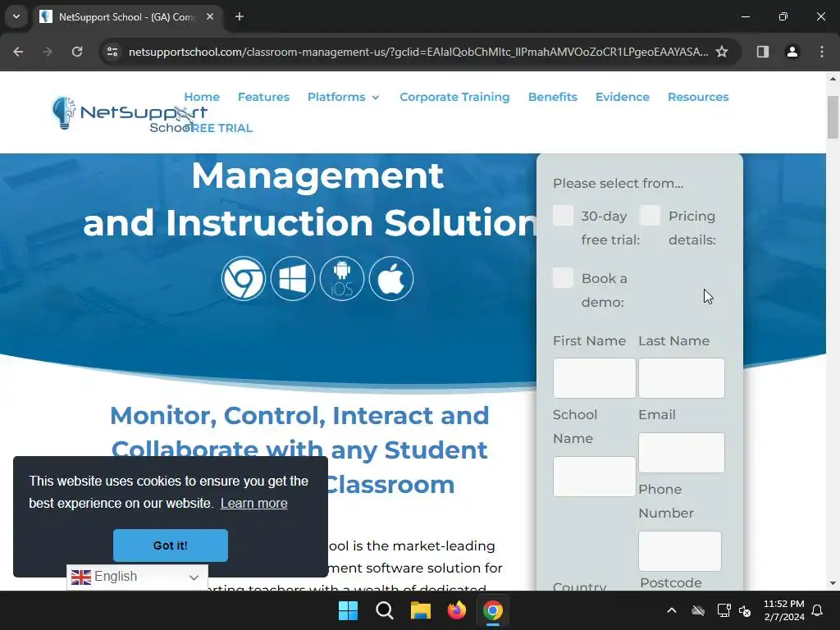840x630 pixels.
Task: Click the browser address bar URL
Action: [418, 52]
